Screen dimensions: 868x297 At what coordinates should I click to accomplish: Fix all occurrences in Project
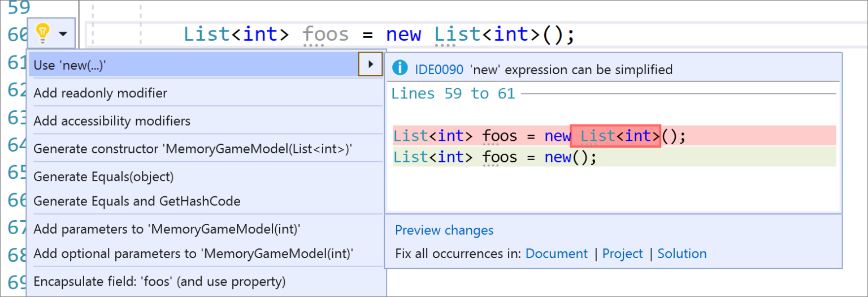coord(622,253)
